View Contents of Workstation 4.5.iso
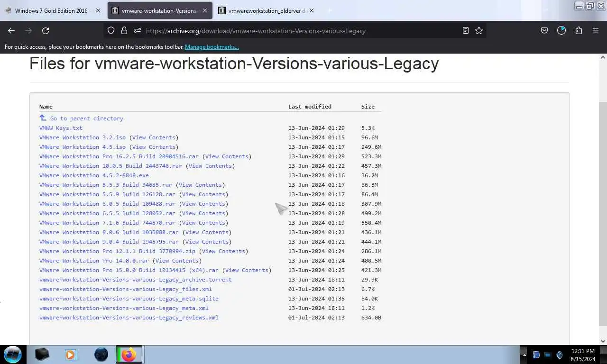This screenshot has height=364, width=607. tap(154, 147)
